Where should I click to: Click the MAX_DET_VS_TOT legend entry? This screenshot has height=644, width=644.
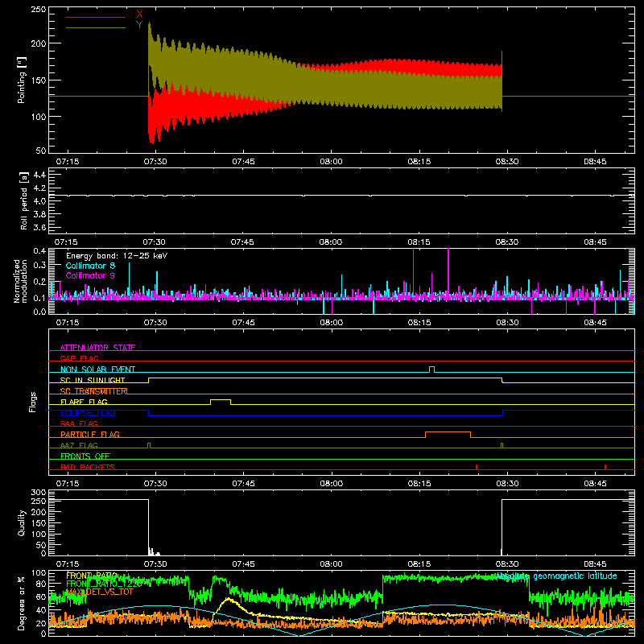pos(100,592)
